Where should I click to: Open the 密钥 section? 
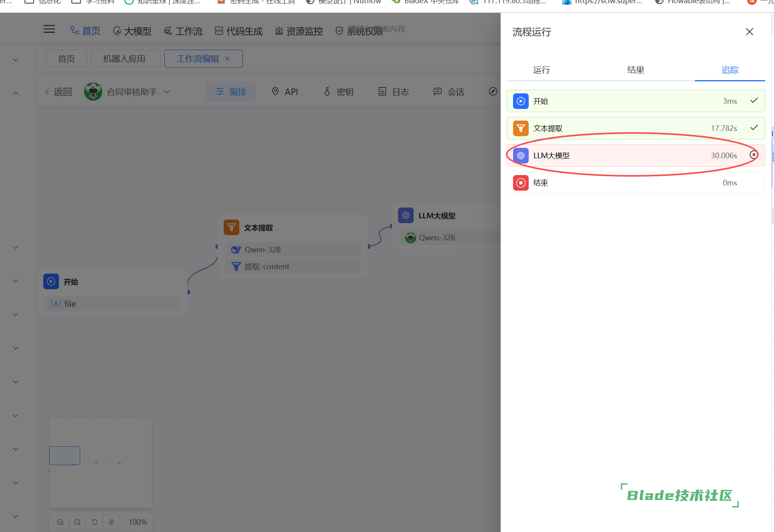(x=339, y=92)
